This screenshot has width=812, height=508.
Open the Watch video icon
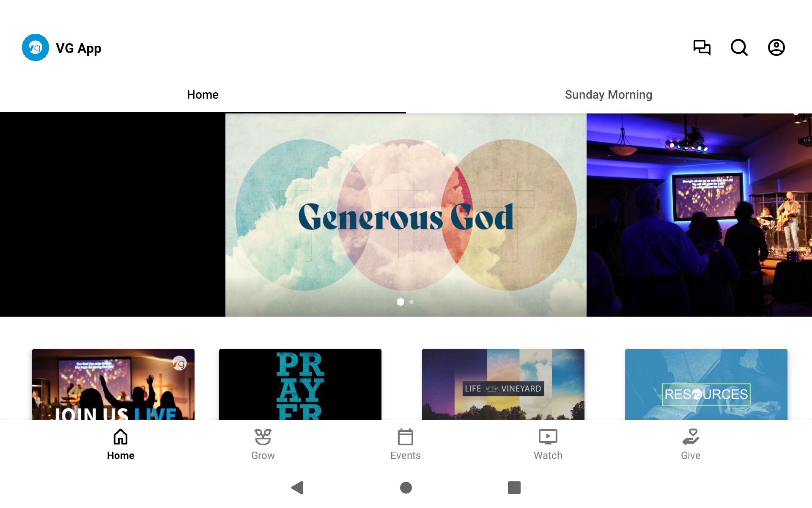pyautogui.click(x=548, y=437)
